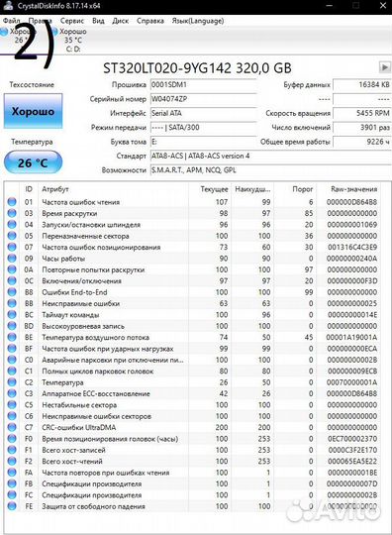The width and height of the screenshot is (392, 535).
Task: Go to next disk with arrow button
Action: click(385, 67)
